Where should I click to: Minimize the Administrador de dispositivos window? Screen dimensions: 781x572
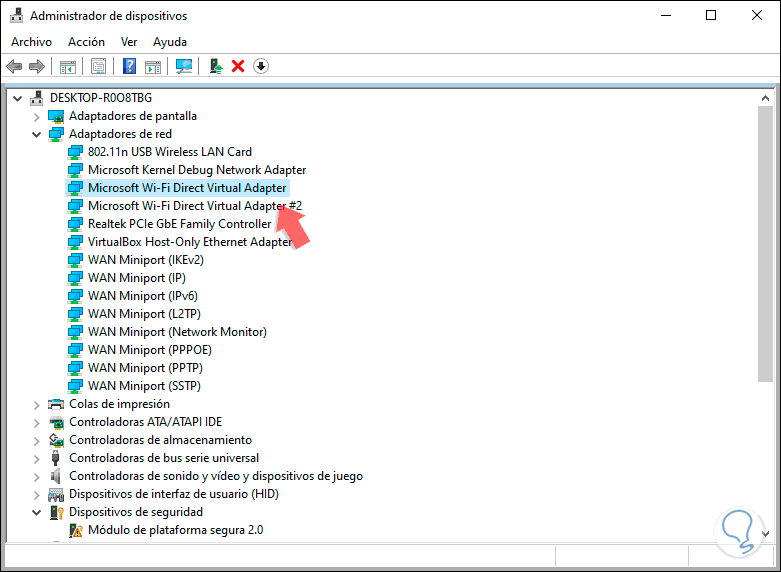(666, 15)
